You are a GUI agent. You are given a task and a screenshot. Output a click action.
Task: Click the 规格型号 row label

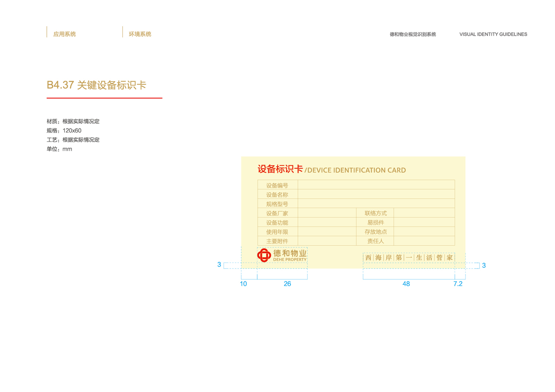(277, 204)
